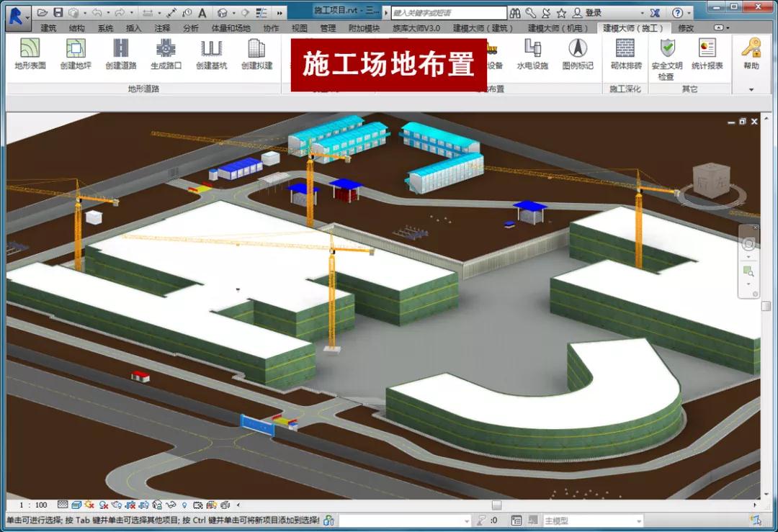Image resolution: width=778 pixels, height=532 pixels.
Task: Click the steering wheel navigation icon
Action: pyautogui.click(x=748, y=243)
